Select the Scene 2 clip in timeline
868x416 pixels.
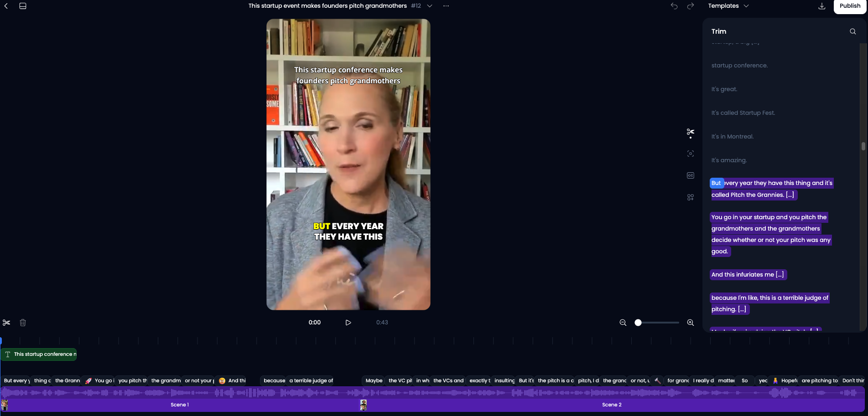coord(612,405)
